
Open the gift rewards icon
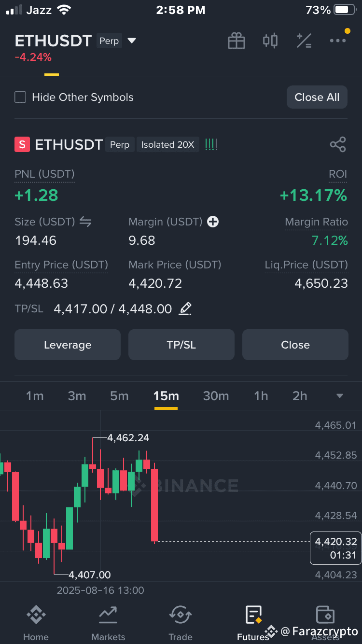pyautogui.click(x=237, y=41)
